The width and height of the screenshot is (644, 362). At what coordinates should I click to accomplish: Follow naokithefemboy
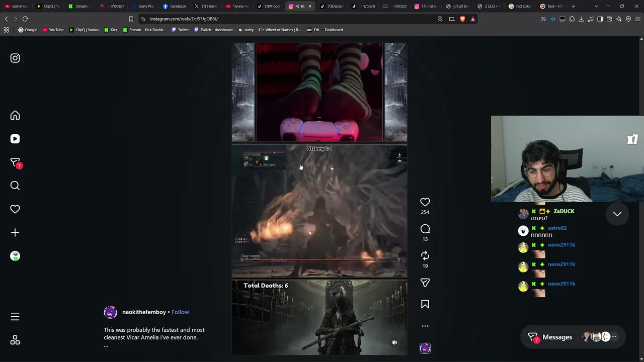(180, 312)
